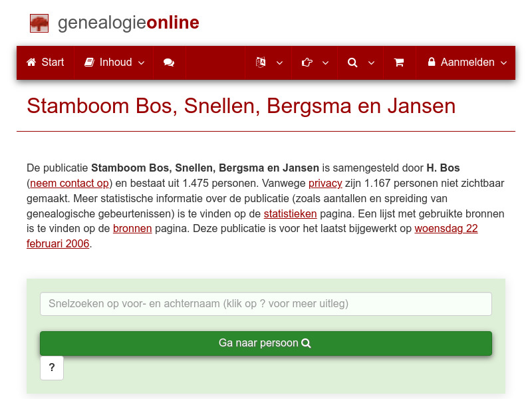Open the question mark help button
The height and width of the screenshot is (399, 532).
(52, 368)
